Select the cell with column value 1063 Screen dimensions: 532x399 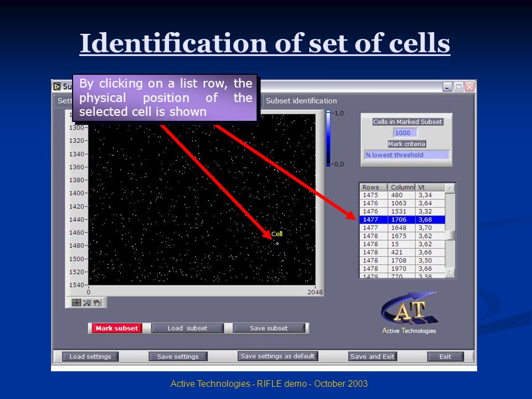[402, 203]
